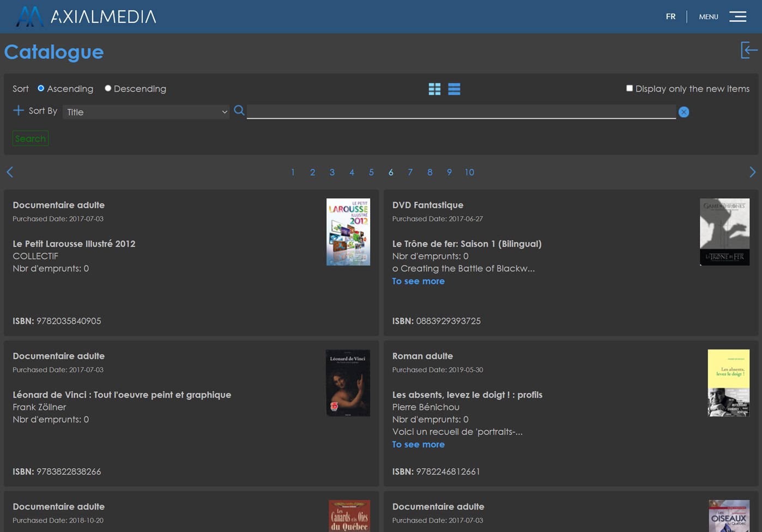Select Ascending sort order
762x532 pixels.
click(x=41, y=88)
